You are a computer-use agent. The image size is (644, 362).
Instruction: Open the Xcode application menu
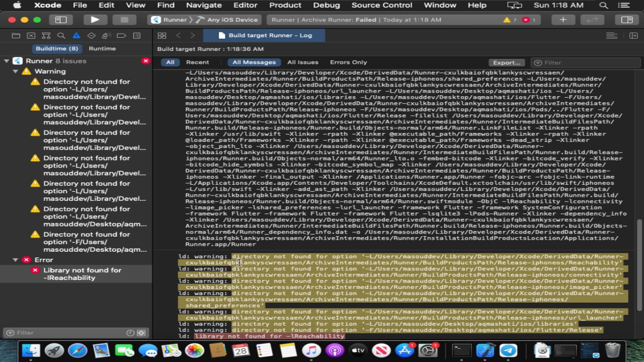click(47, 5)
